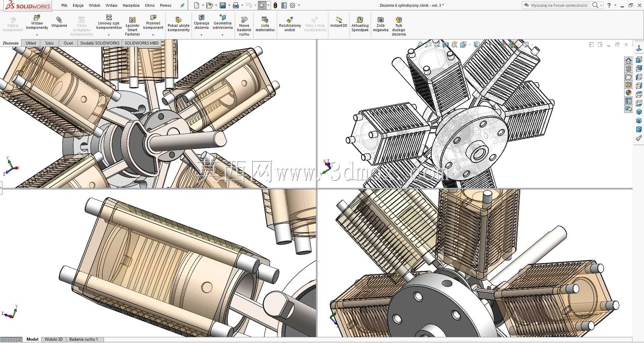Click the Print icon
This screenshot has height=343, width=644.
[x=236, y=5]
